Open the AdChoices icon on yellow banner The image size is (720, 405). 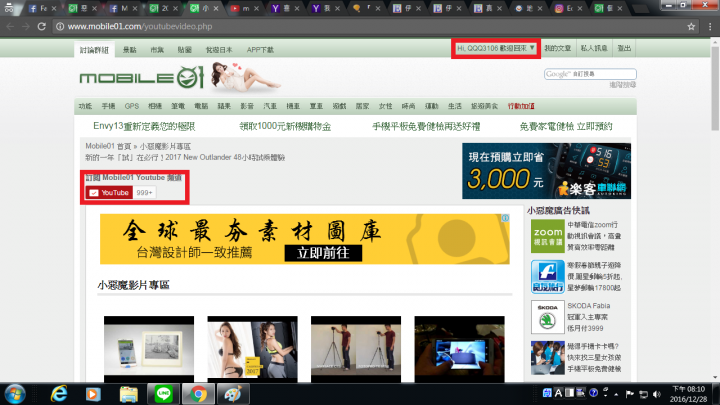505,218
